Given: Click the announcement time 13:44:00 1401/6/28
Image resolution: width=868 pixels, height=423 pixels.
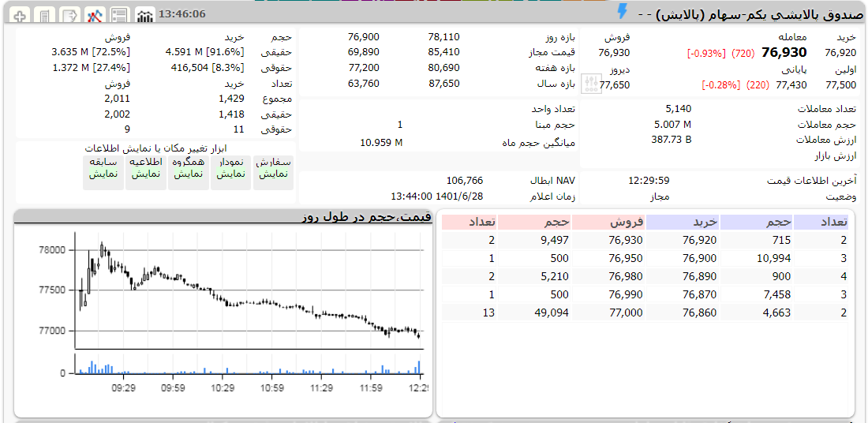Looking at the screenshot, I should coord(437,196).
